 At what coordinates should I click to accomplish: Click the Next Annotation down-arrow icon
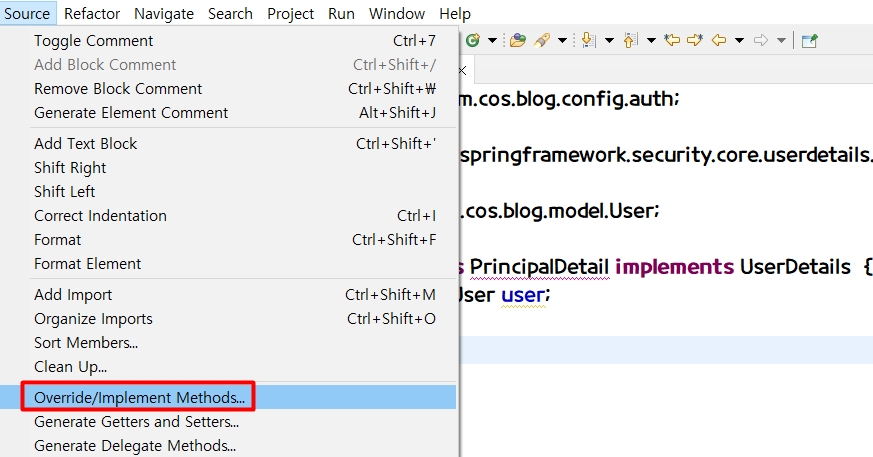coord(588,40)
